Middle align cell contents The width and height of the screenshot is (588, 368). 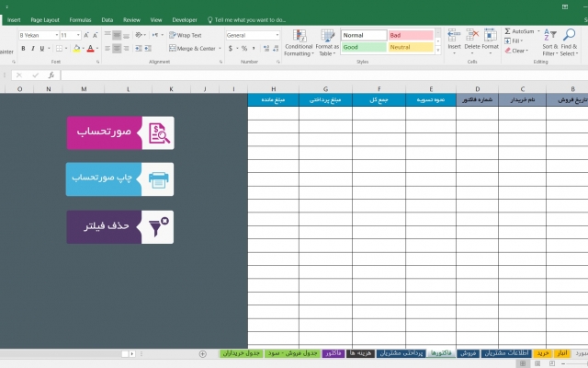[117, 35]
